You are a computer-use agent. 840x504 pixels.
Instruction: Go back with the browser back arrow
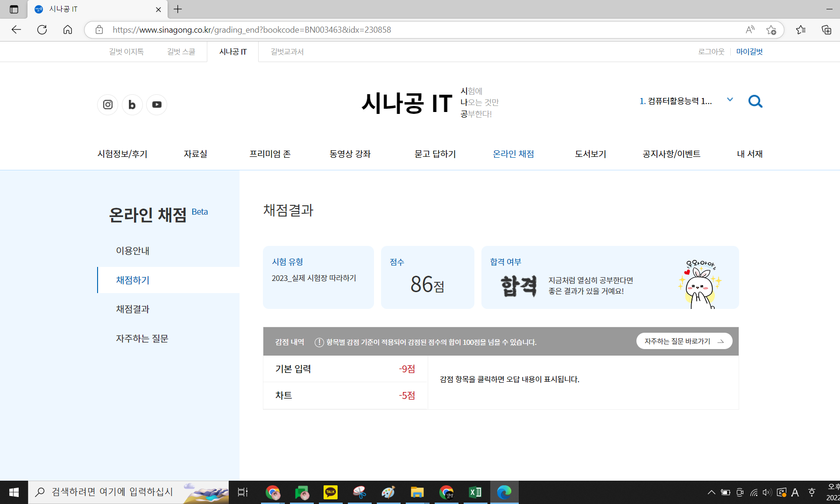[16, 29]
